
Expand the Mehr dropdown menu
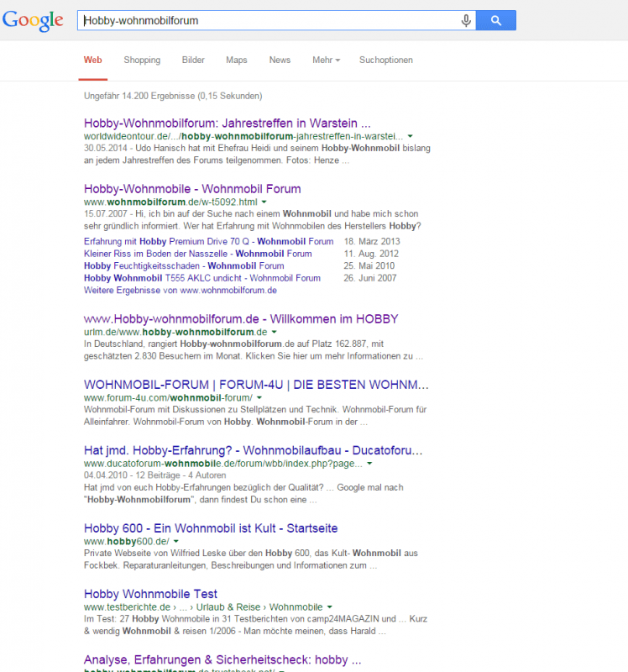(x=326, y=60)
